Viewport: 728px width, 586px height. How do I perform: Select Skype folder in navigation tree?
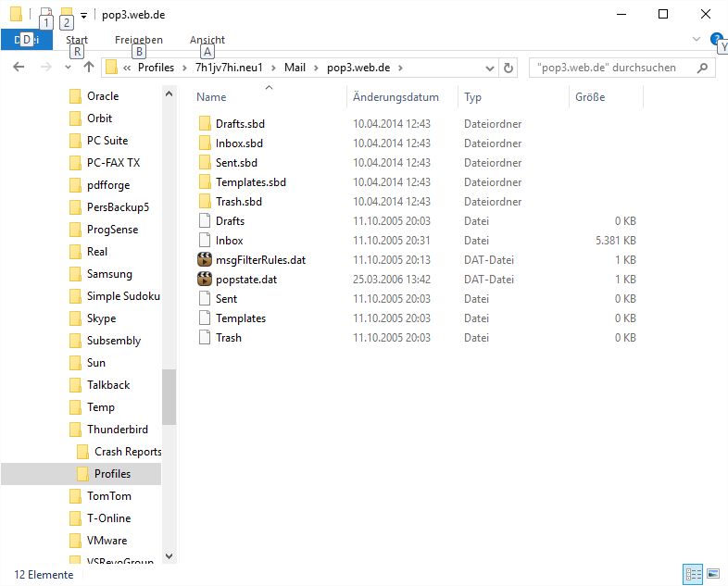click(x=93, y=318)
